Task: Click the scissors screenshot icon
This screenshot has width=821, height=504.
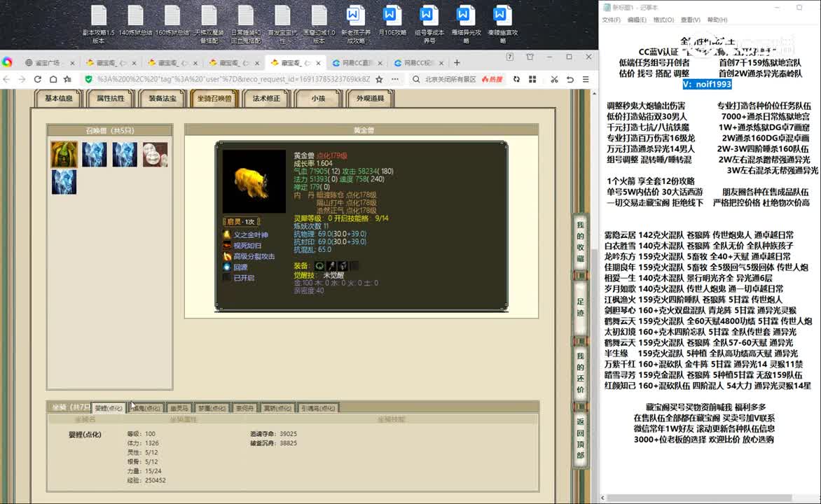Action: [x=554, y=80]
